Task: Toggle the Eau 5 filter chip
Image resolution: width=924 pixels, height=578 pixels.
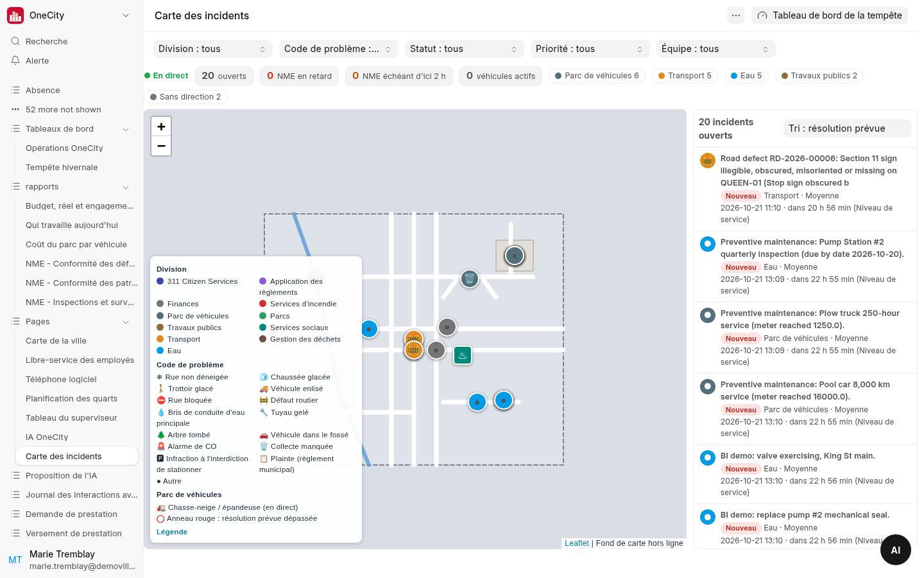Action: pyautogui.click(x=747, y=76)
